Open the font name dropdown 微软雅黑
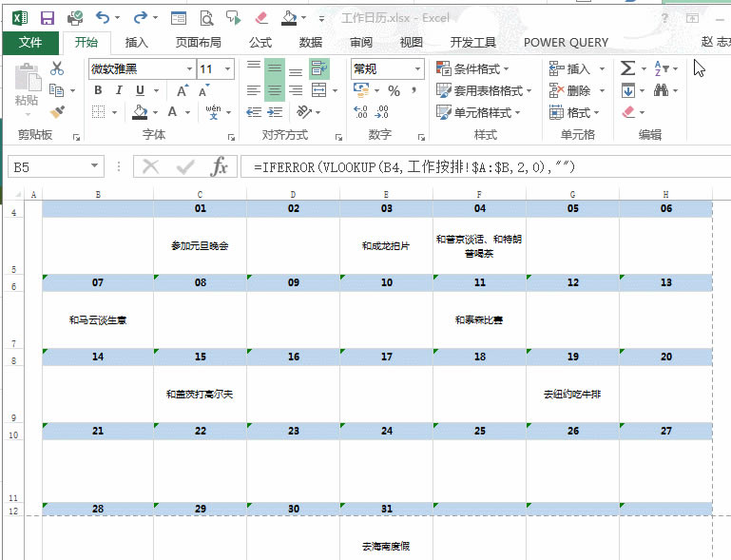This screenshot has height=560, width=731. 142,68
